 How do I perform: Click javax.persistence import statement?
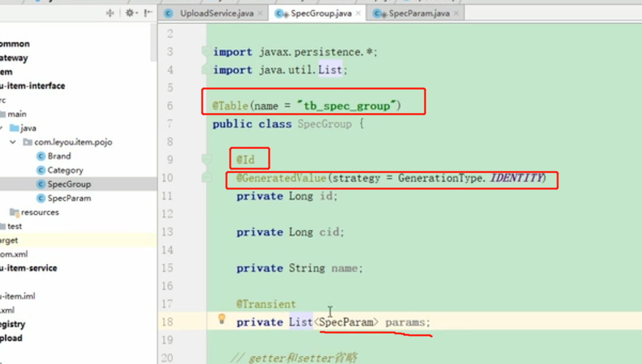click(x=295, y=52)
